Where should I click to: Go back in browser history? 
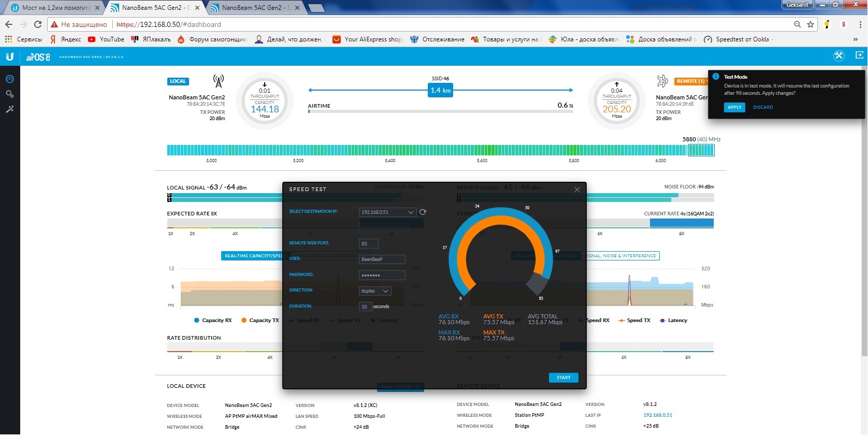click(9, 24)
